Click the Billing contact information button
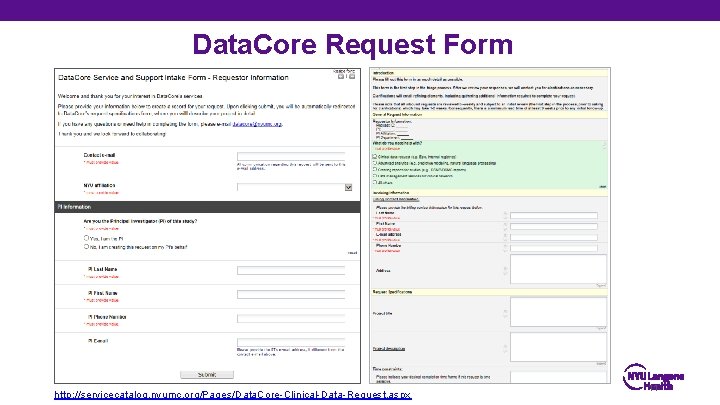Viewport: 720px width, 405px height. click(x=396, y=199)
